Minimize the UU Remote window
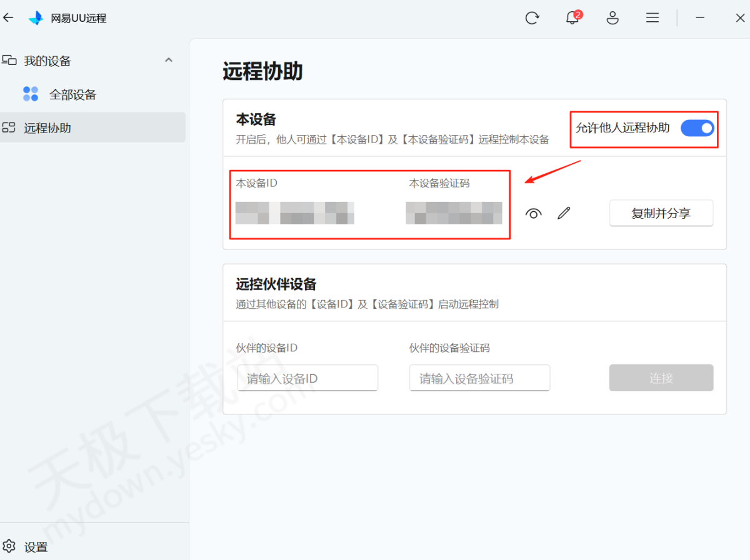The image size is (750, 560). click(701, 18)
